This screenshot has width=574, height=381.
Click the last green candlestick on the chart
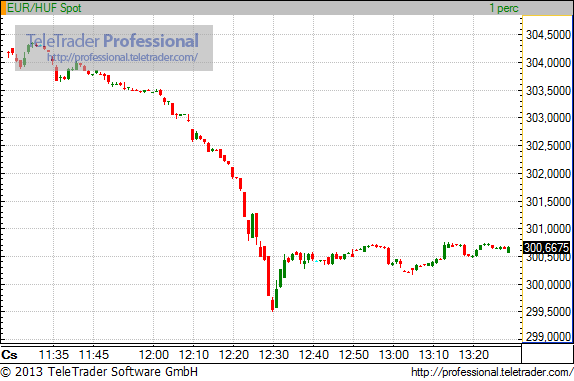pos(508,250)
